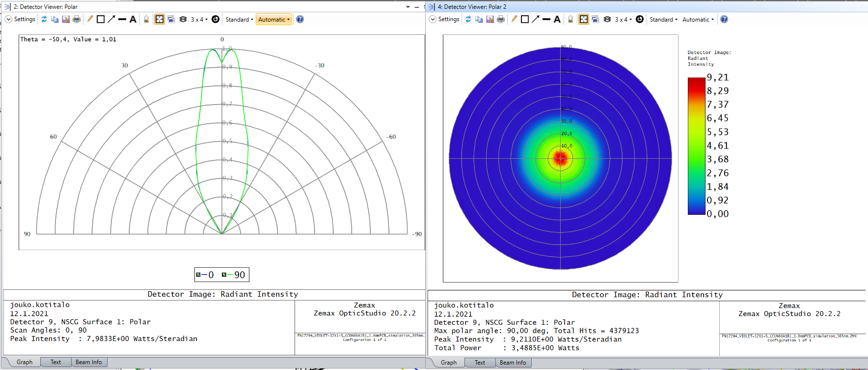
Task: Click the pin icon of Polar window title
Action: point(7,7)
